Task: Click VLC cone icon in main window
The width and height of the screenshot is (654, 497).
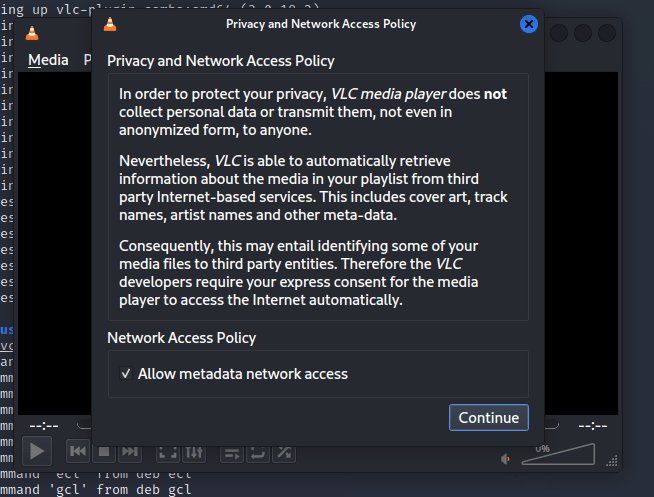Action: click(33, 33)
